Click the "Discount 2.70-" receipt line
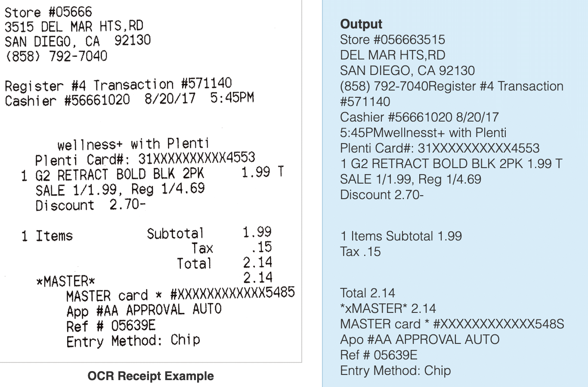 90,205
